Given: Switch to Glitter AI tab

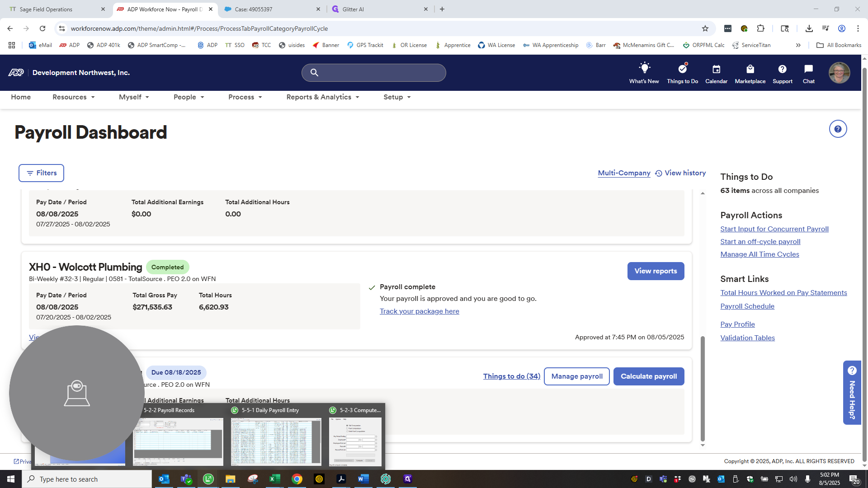Looking at the screenshot, I should coord(379,9).
